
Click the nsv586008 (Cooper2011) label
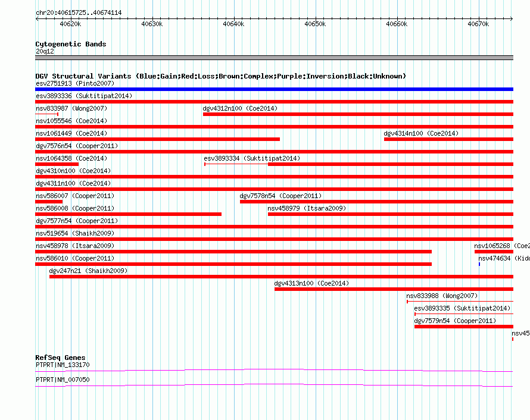75,208
